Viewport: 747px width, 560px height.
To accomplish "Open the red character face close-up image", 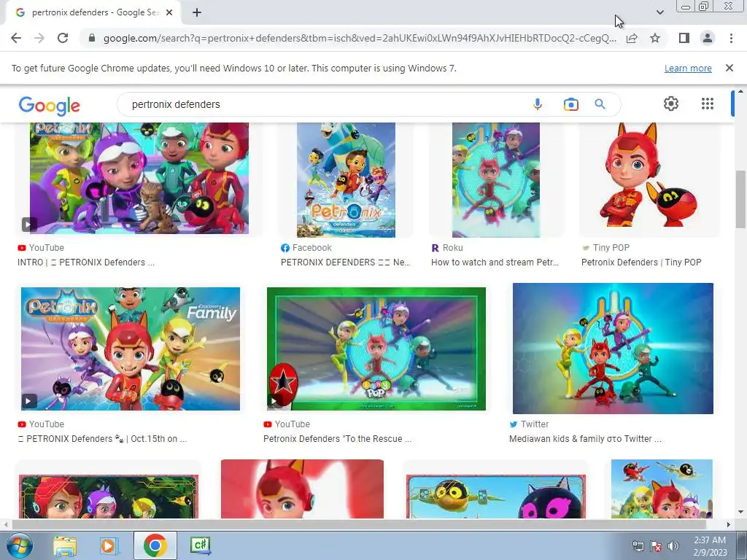I will pos(302,489).
